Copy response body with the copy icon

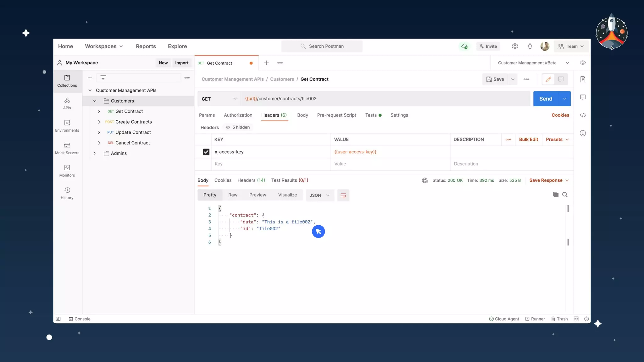pos(556,195)
